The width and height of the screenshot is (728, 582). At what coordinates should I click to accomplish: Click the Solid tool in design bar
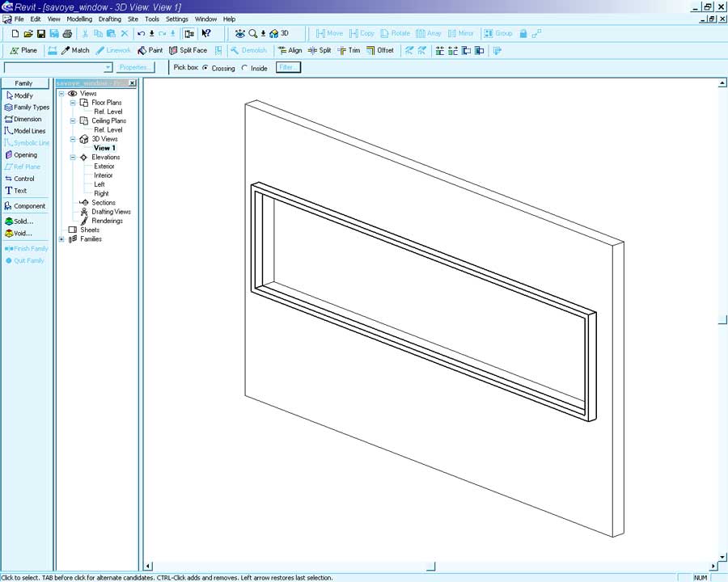pos(19,221)
